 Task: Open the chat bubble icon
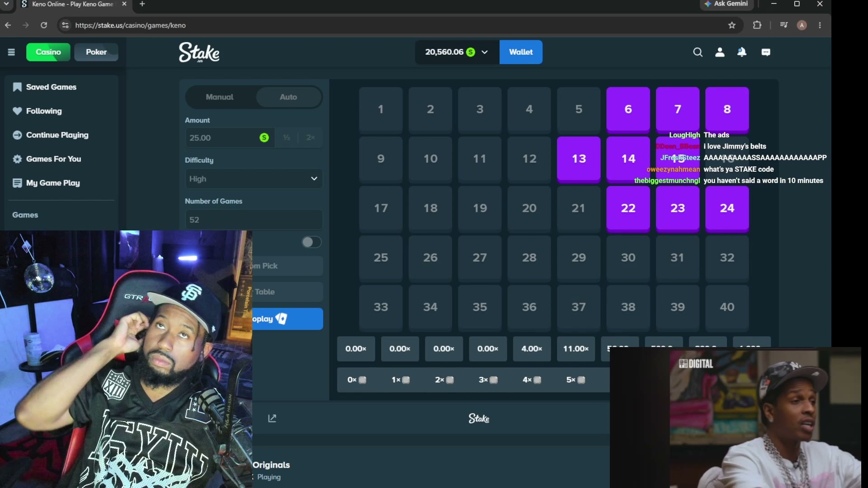pos(766,52)
